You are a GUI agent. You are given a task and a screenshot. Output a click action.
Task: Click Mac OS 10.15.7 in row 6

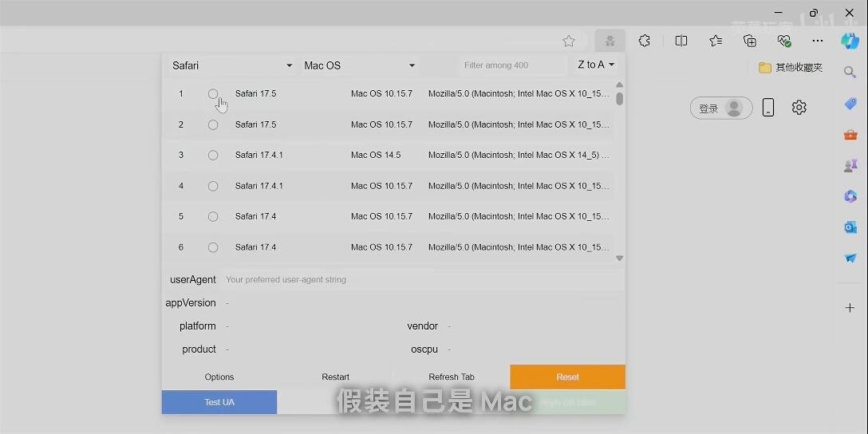point(381,247)
